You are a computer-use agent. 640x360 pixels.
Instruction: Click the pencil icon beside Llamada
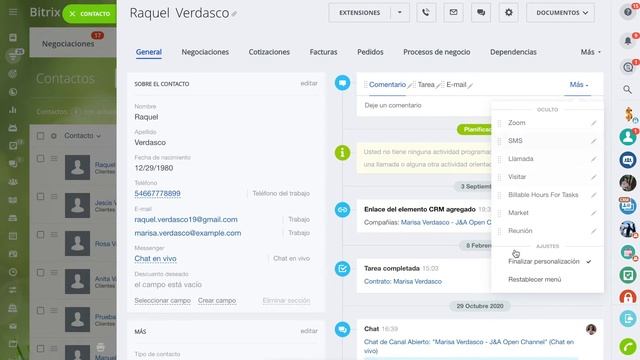[593, 159]
